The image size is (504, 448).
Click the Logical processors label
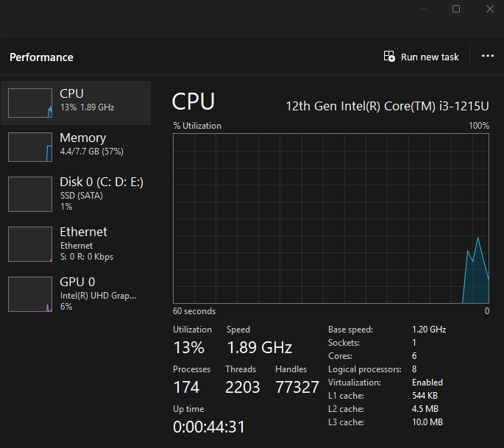coord(365,369)
